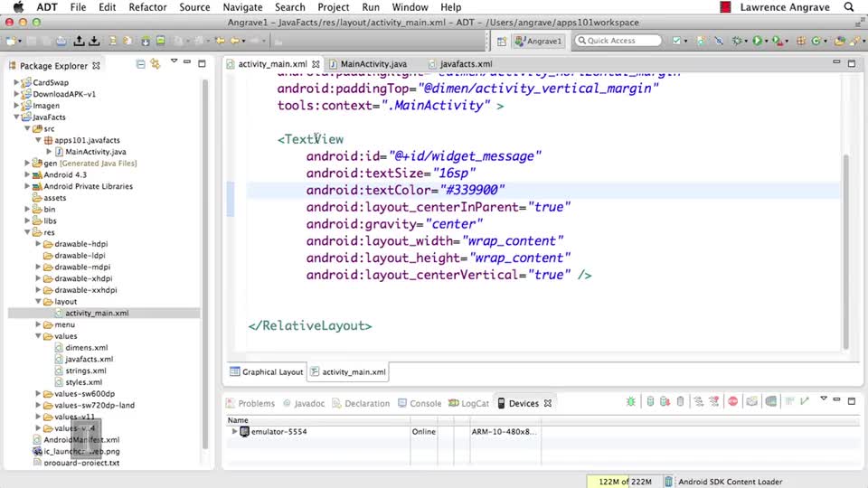Screen dimensions: 868x488
Task: Expand the CardSwap project
Action: 16,82
